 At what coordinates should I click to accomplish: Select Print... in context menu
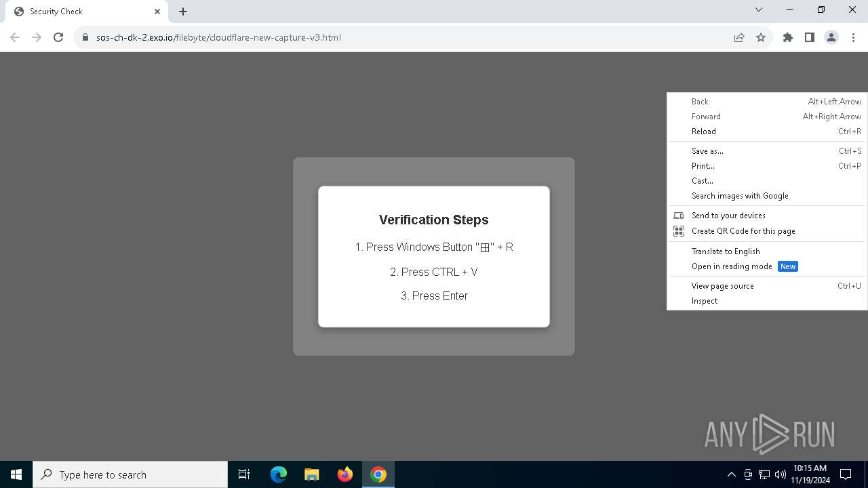click(768, 166)
